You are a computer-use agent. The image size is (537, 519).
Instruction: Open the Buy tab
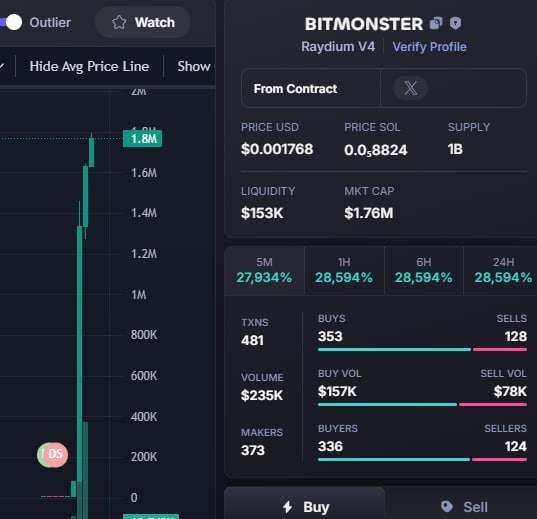(x=305, y=504)
